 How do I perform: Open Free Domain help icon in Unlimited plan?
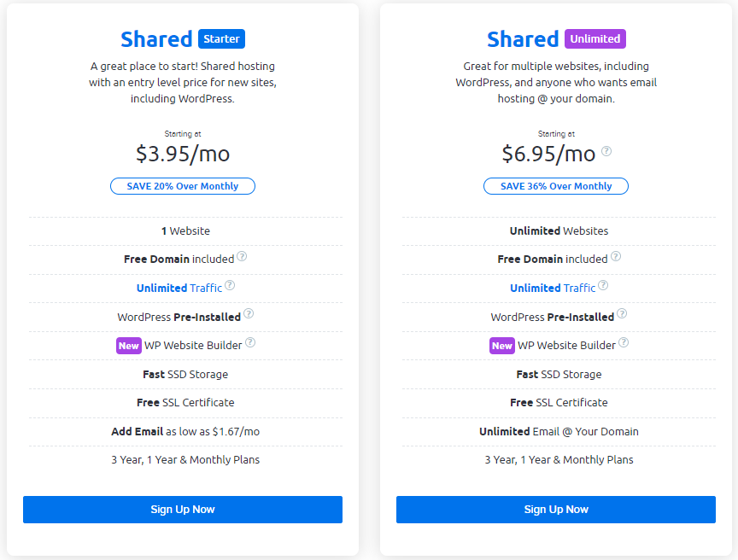click(616, 256)
